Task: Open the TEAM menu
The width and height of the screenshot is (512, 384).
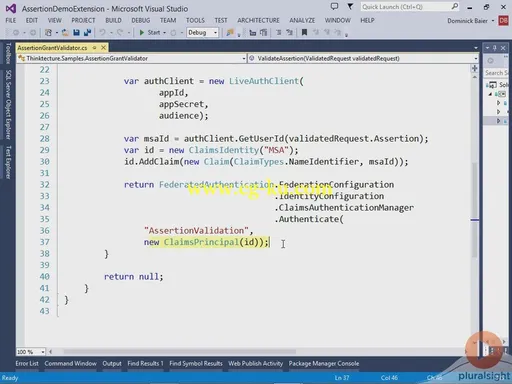Action: 168,21
